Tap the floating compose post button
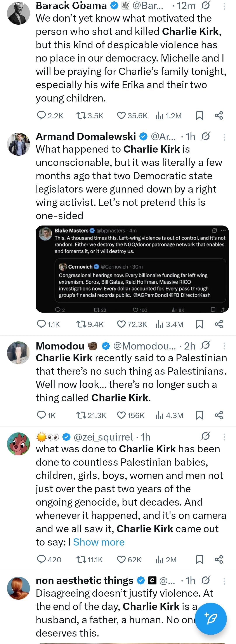 click(x=210, y=618)
